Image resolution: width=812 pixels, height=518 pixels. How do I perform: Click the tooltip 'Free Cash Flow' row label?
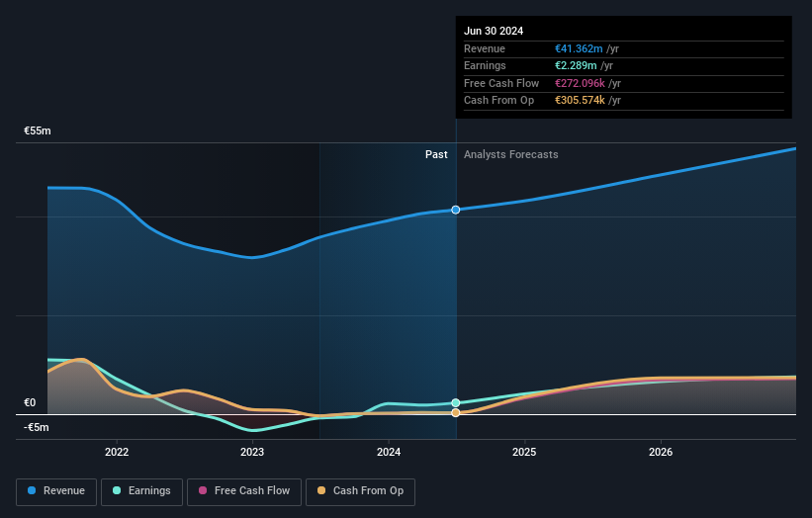coord(501,83)
